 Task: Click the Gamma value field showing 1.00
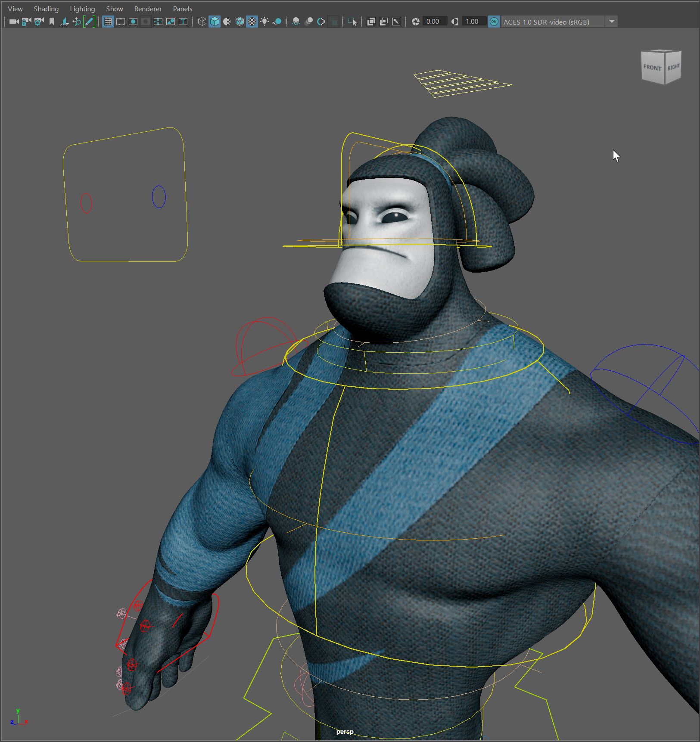tap(473, 22)
